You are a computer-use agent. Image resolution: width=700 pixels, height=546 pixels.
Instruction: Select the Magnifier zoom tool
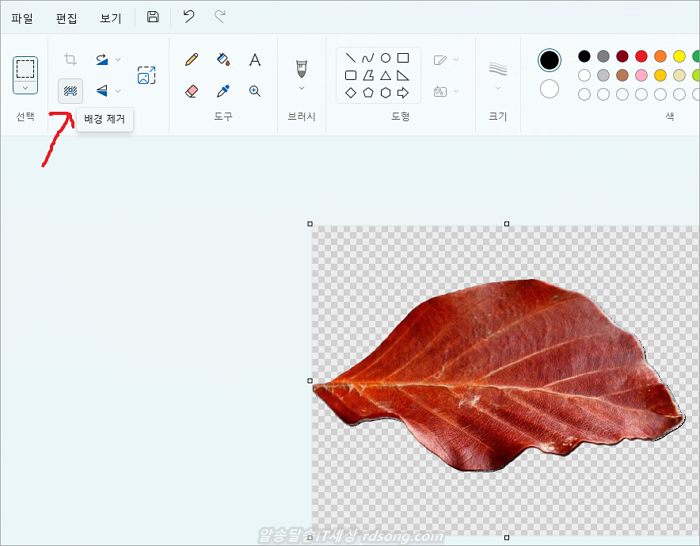coord(255,91)
